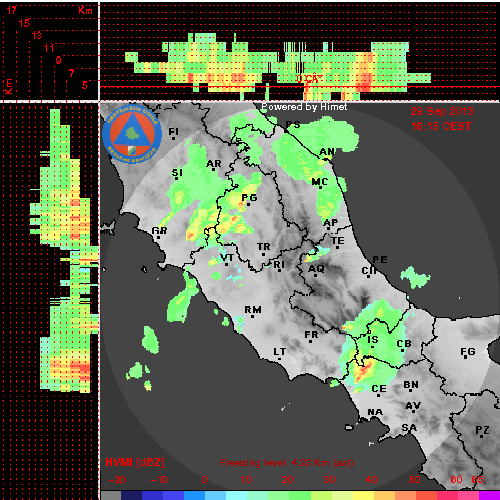Click the "11" altitude axis label

[x=49, y=48]
